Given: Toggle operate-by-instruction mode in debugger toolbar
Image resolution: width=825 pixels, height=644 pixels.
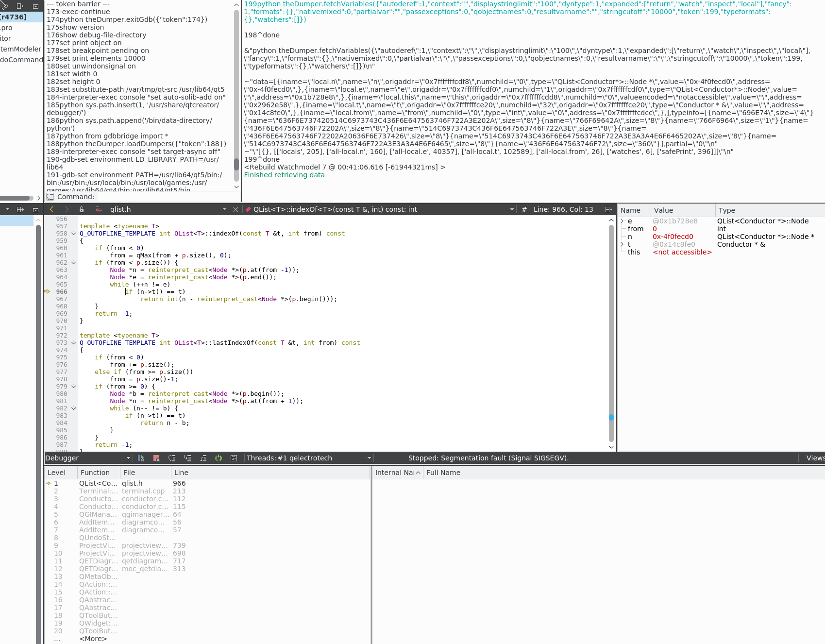Looking at the screenshot, I should (x=234, y=458).
